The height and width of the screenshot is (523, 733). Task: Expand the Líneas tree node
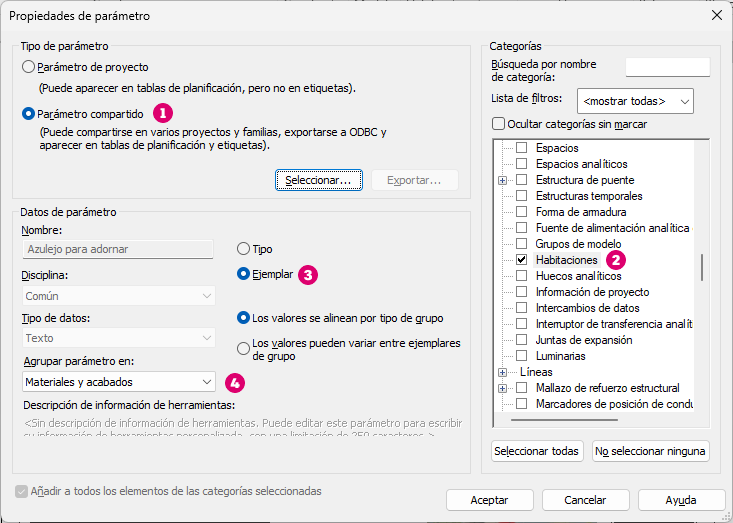click(x=503, y=372)
